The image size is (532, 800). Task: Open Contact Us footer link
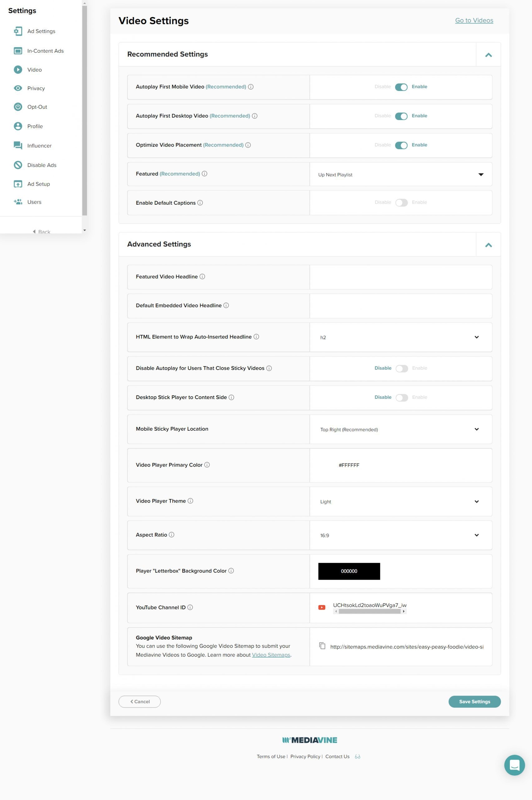337,757
